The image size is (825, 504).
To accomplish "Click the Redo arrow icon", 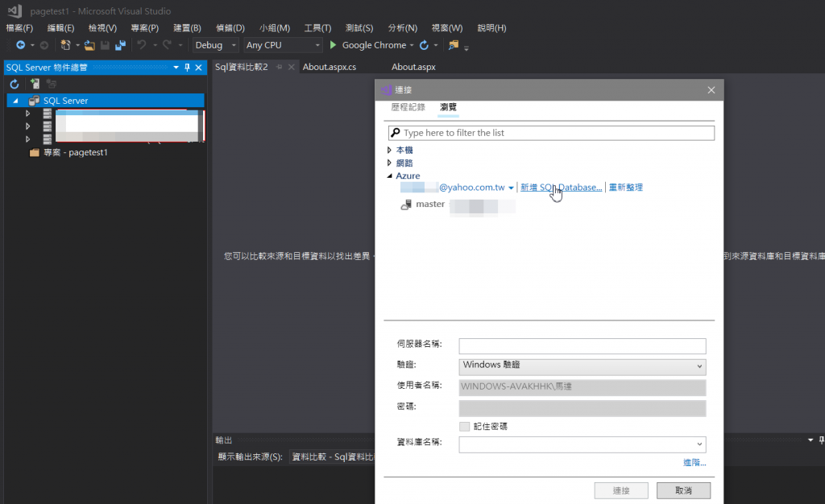I will point(167,45).
